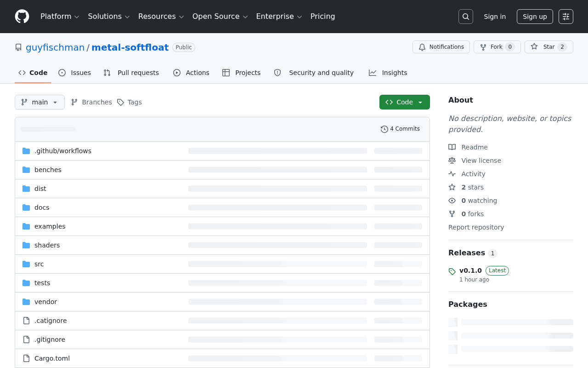Click the .gitignore file icon
Image resolution: width=588 pixels, height=368 pixels.
(x=26, y=339)
